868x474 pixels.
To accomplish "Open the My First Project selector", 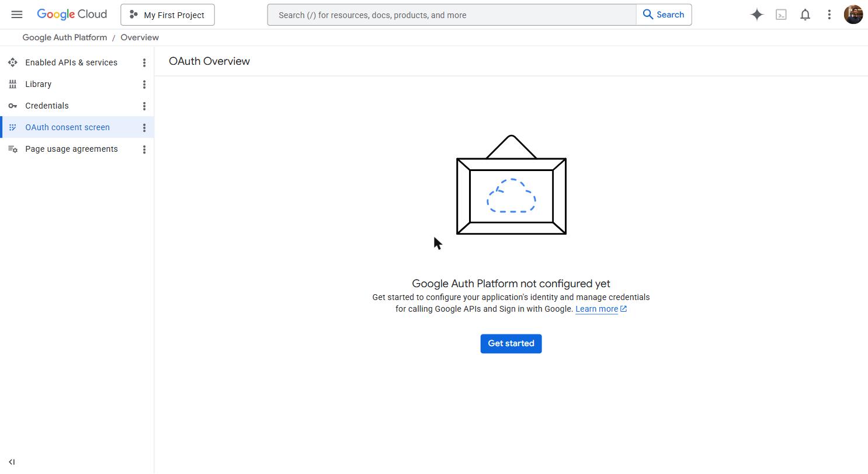I will coord(168,15).
